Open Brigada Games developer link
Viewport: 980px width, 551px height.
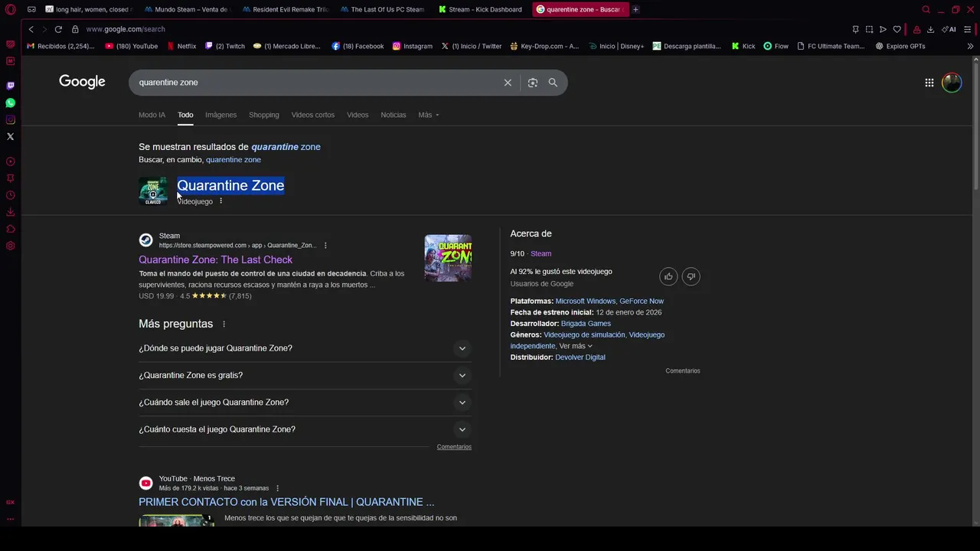click(x=586, y=324)
